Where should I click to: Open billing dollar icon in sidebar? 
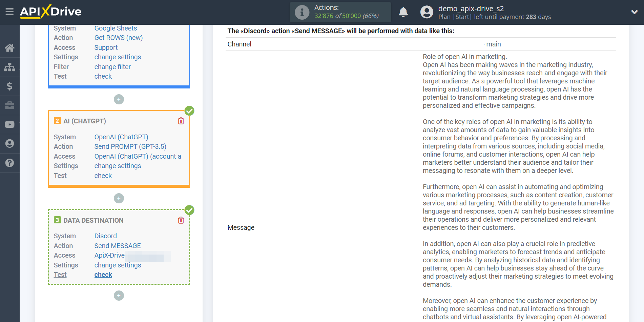[x=9, y=86]
